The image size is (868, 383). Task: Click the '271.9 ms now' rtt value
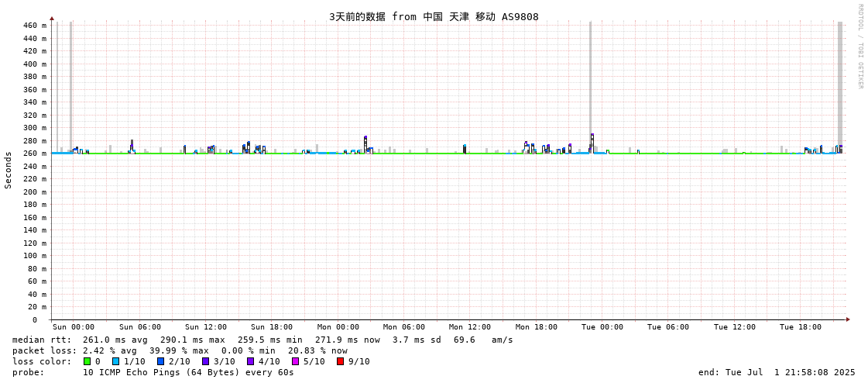(348, 340)
